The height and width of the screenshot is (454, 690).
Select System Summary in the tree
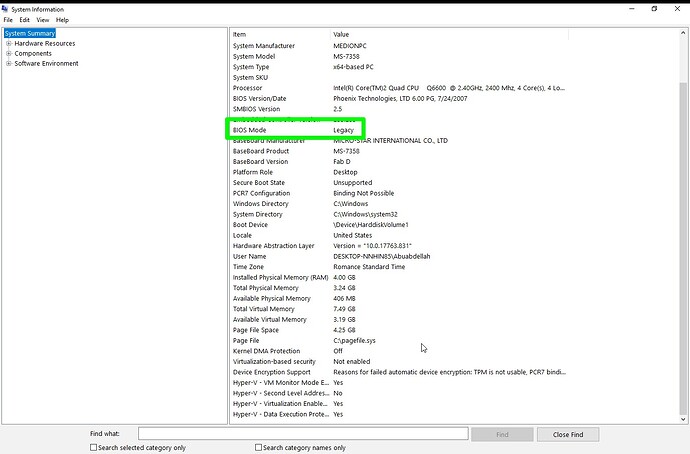click(30, 33)
